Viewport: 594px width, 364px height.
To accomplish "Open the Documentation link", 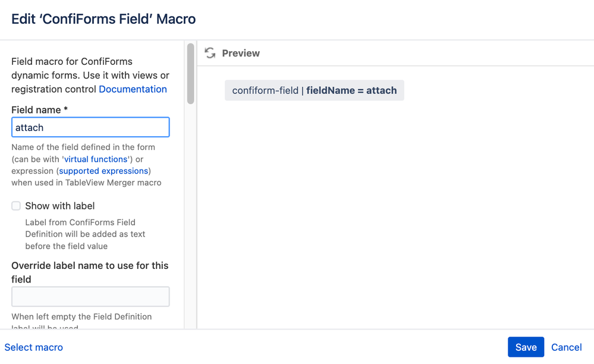I will coord(133,89).
